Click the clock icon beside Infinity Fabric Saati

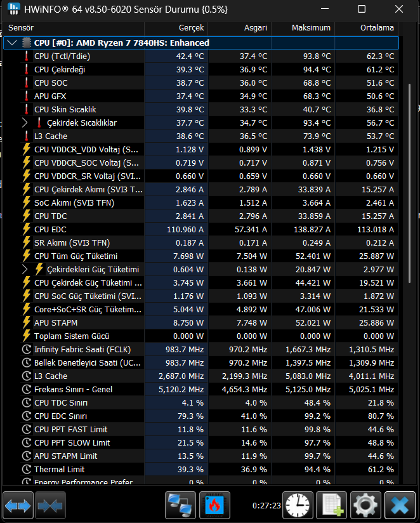27,350
